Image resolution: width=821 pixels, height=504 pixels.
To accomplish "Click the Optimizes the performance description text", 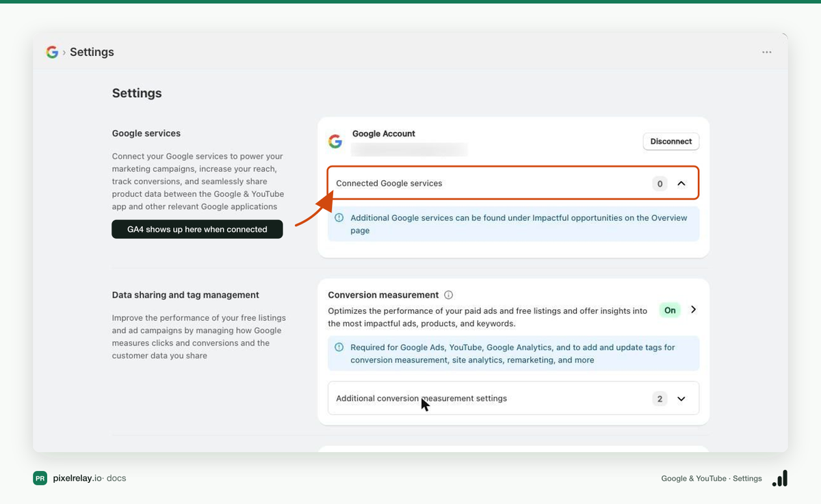I will tap(488, 317).
